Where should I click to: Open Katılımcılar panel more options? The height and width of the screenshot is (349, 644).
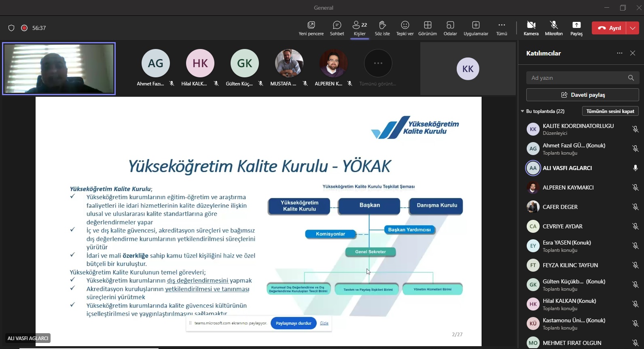[620, 53]
